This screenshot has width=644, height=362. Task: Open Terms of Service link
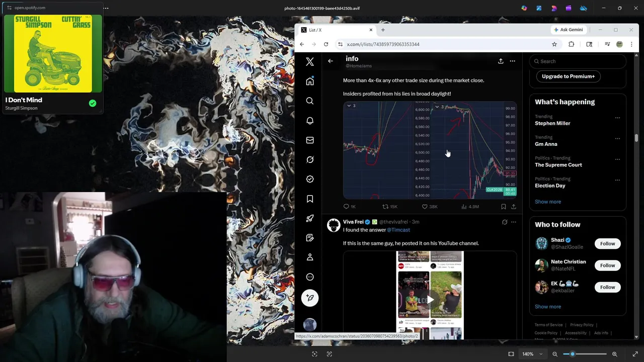548,325
